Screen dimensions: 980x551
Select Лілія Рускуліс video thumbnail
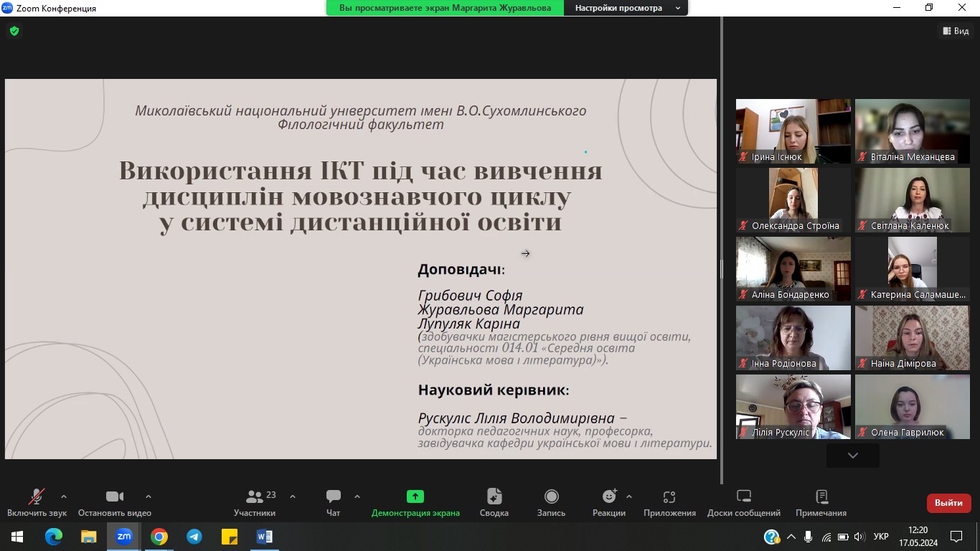click(x=793, y=407)
